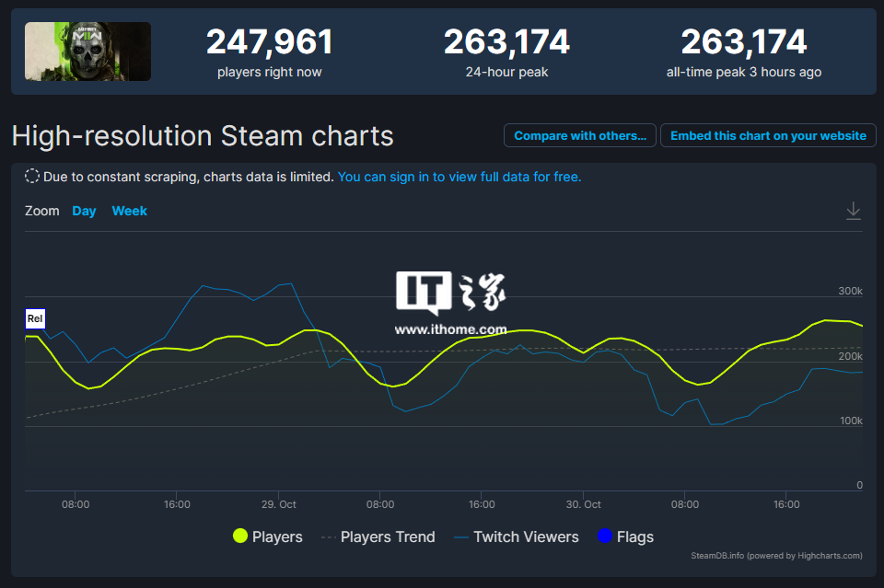Click the blue Flags legend dot
The image size is (884, 588).
[x=604, y=536]
